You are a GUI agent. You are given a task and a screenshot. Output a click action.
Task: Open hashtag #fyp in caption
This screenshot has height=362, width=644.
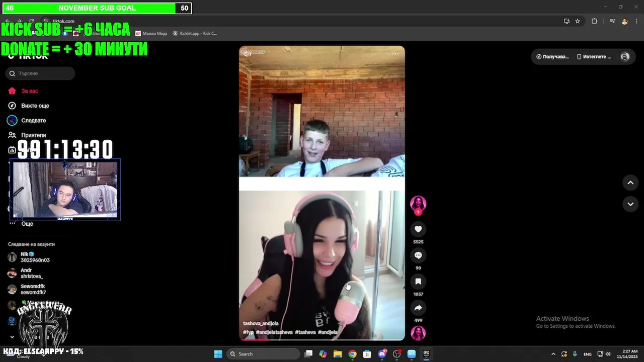248,332
